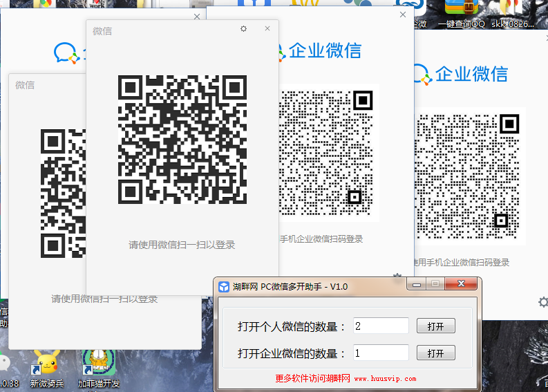Click the rightmost Enterprise WeChat QR code
The height and width of the screenshot is (392, 548).
[469, 176]
